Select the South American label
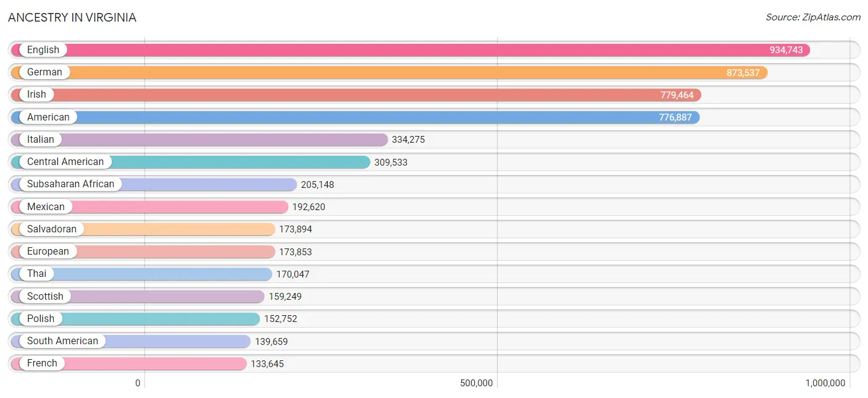 [62, 341]
